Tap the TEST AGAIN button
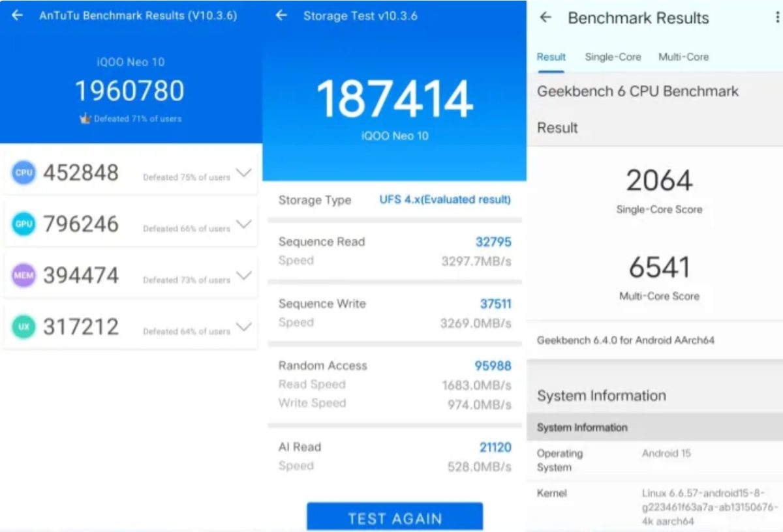The width and height of the screenshot is (783, 532). [x=395, y=516]
